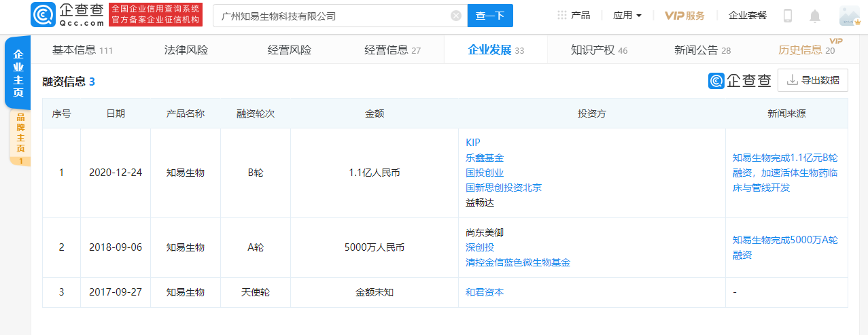This screenshot has width=868, height=335.
Task: Click the 益畅达 investor text
Action: [x=480, y=202]
